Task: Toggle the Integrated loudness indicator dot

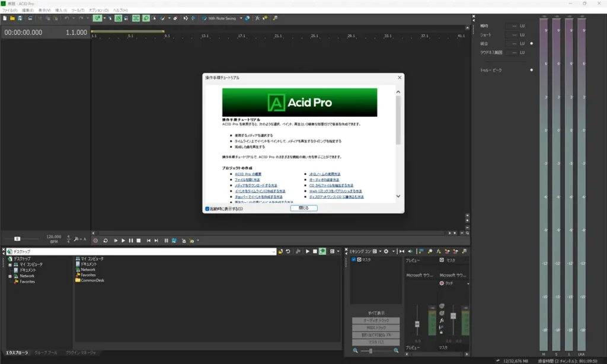Action: tap(532, 43)
